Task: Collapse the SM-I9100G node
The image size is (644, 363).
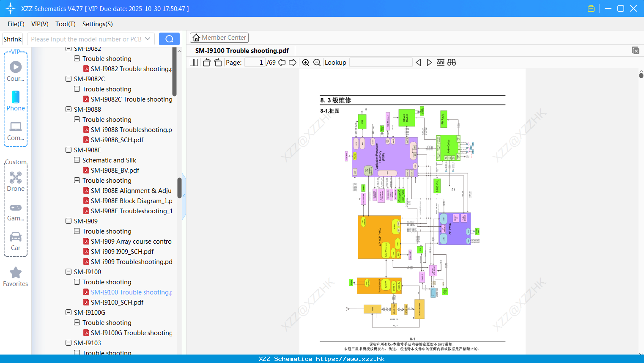Action: tap(69, 312)
